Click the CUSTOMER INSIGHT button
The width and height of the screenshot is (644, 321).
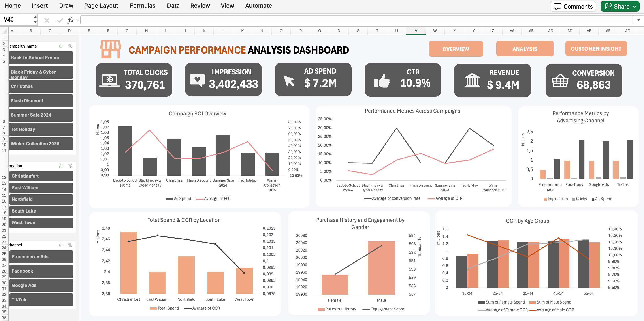tap(596, 49)
